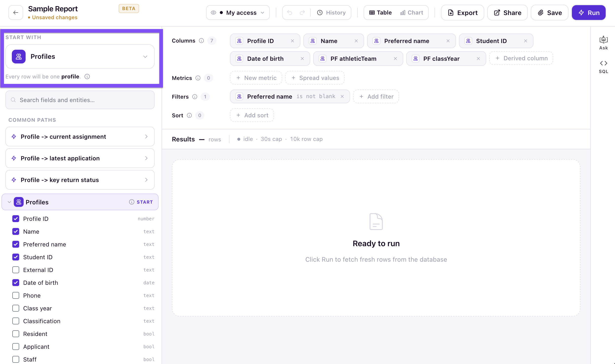Click the Share button
The width and height of the screenshot is (615, 364).
(x=507, y=13)
